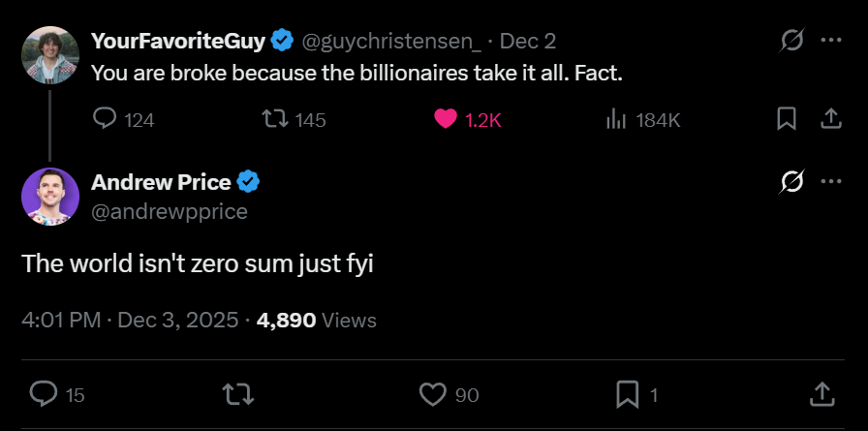Screen dimensions: 868x431
Task: View analytics showing 184K views
Action: pyautogui.click(x=615, y=119)
